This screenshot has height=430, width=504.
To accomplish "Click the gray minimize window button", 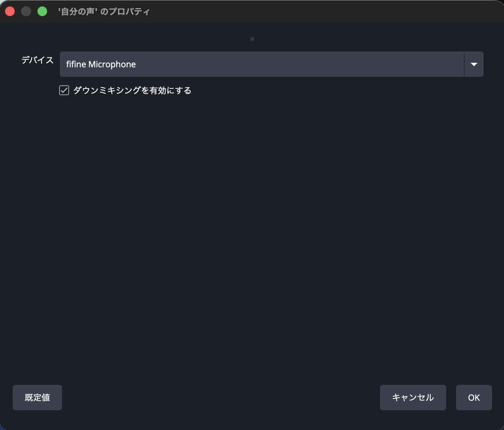I will coord(26,11).
